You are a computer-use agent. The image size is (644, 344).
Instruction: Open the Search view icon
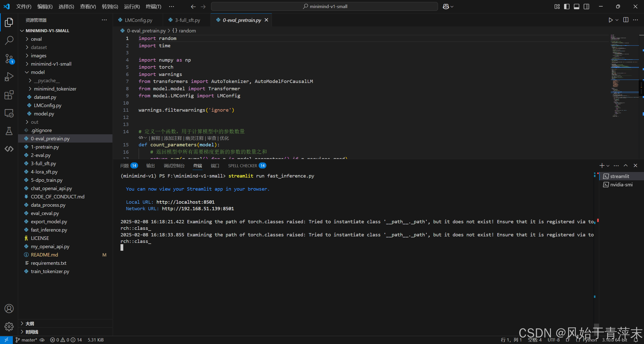point(9,40)
